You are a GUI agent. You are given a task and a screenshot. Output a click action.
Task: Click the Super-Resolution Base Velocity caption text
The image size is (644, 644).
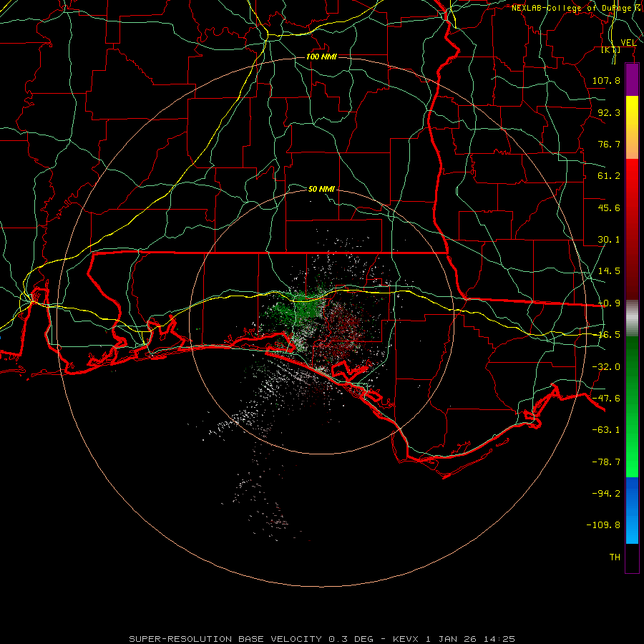click(x=322, y=639)
